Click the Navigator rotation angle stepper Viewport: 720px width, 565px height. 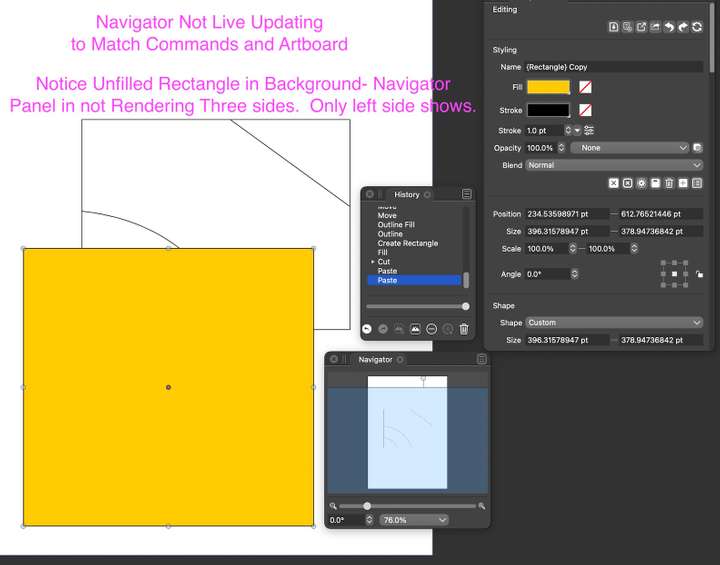pos(369,520)
